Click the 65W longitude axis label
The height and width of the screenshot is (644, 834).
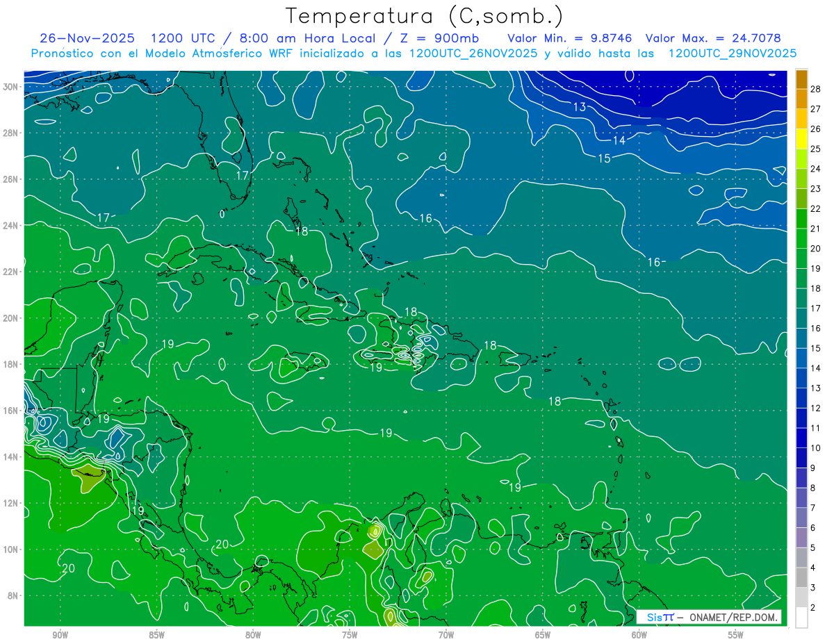point(543,635)
